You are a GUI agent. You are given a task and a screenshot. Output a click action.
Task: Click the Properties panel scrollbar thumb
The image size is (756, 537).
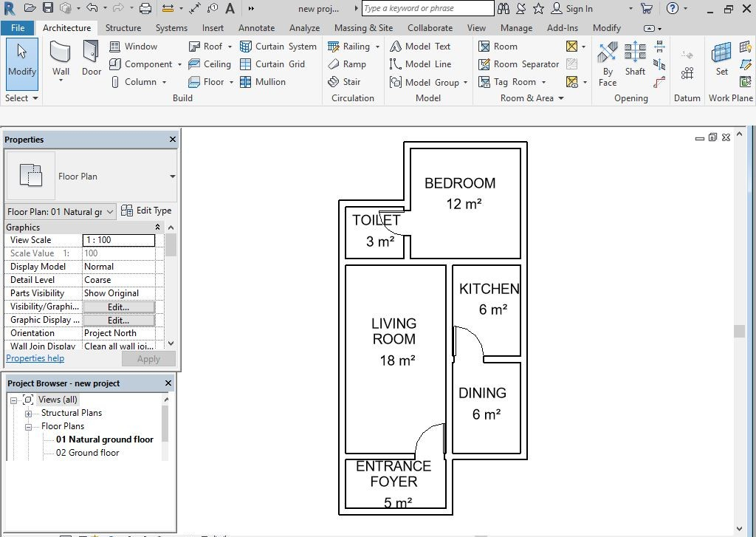[x=171, y=245]
